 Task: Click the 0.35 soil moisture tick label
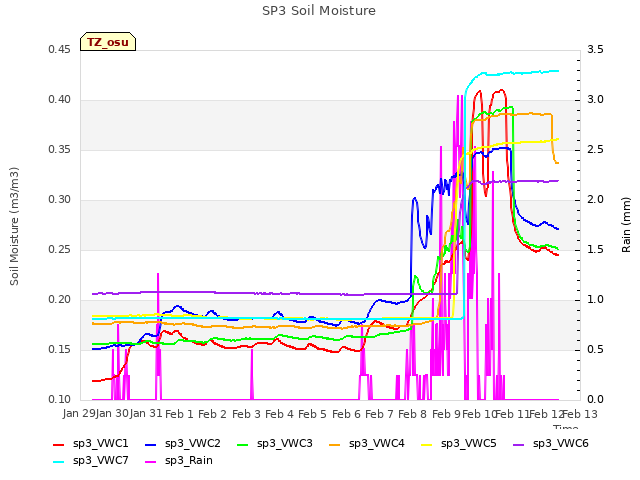coord(60,150)
